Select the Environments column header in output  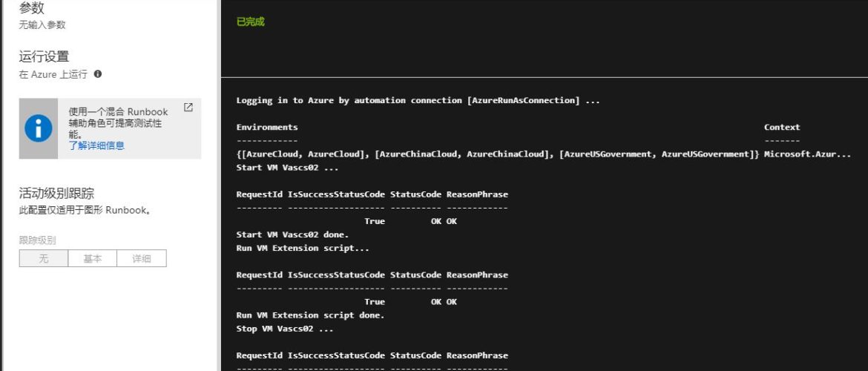click(267, 127)
